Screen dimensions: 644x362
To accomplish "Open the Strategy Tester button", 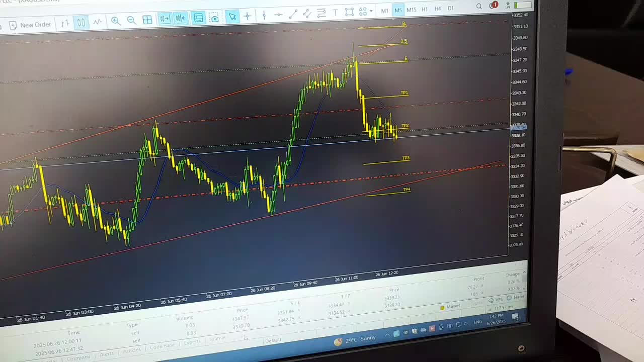I will [516, 298].
